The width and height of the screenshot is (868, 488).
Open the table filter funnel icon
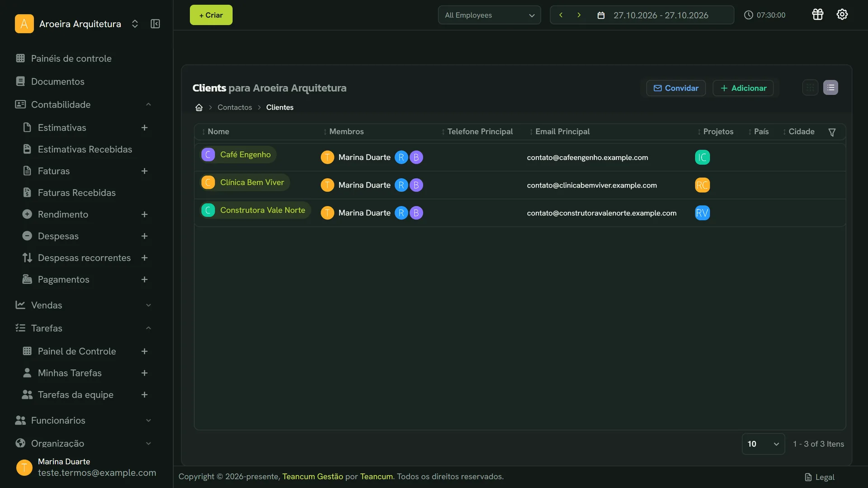tap(832, 132)
